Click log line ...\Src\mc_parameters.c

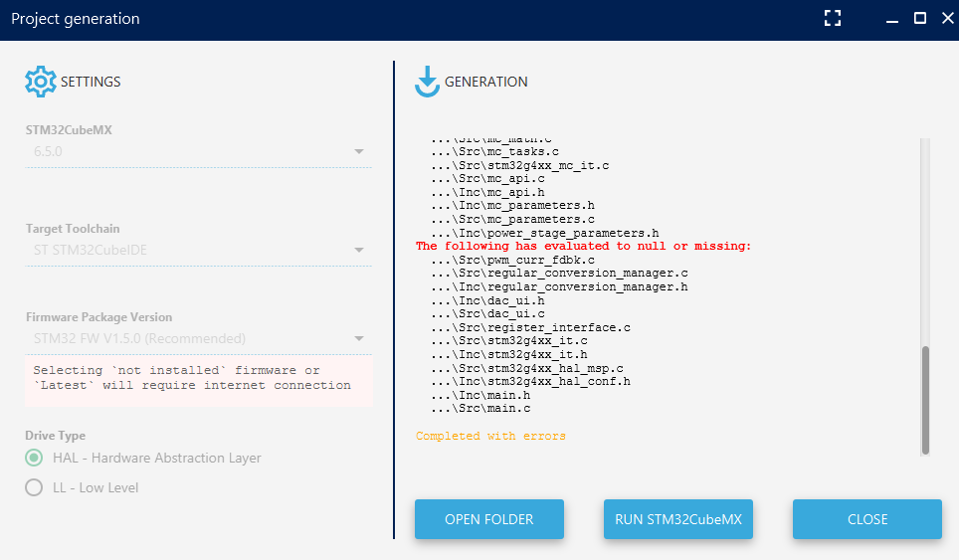512,220
